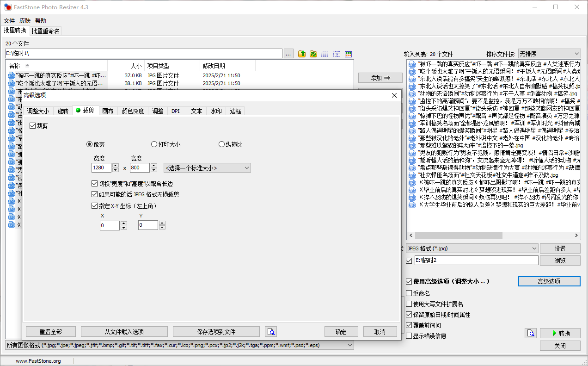Switch to 画布 tab
Image resolution: width=588 pixels, height=366 pixels.
(x=108, y=111)
